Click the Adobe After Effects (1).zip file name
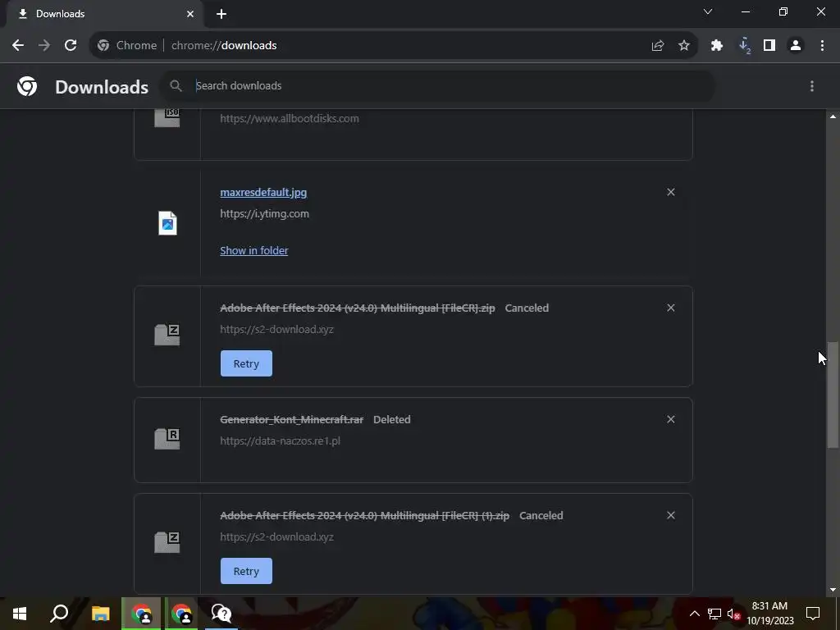 point(364,515)
